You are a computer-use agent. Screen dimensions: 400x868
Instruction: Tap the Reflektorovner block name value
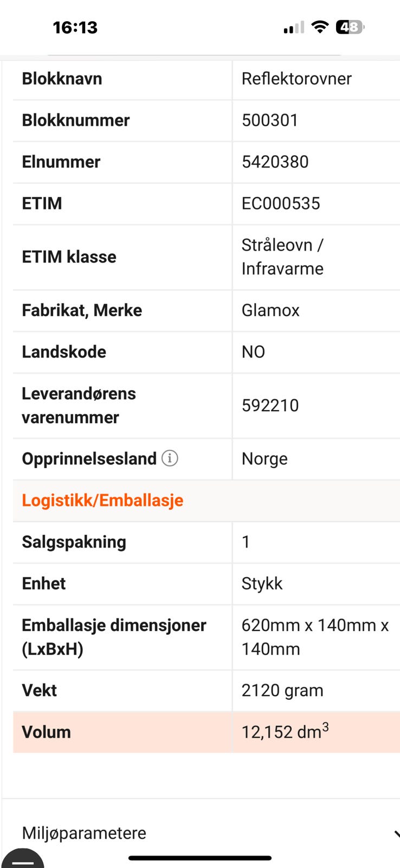pos(296,79)
